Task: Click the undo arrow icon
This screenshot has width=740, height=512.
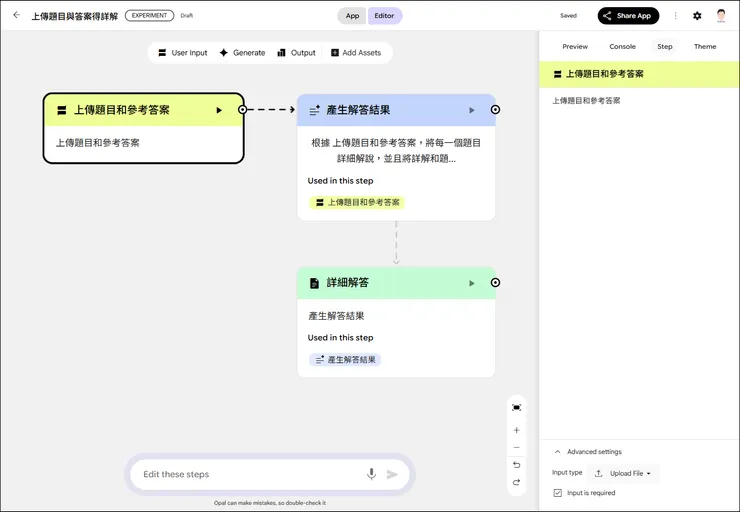Action: pyautogui.click(x=516, y=465)
